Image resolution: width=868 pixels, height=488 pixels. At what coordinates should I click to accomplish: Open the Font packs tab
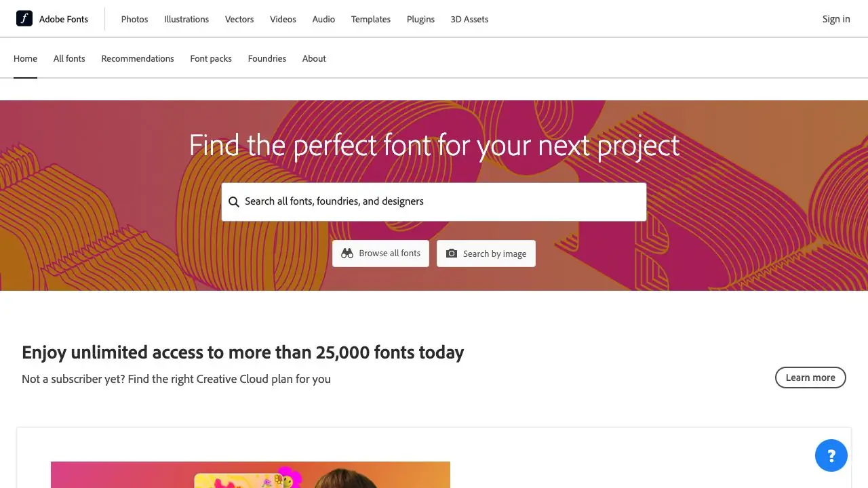211,58
